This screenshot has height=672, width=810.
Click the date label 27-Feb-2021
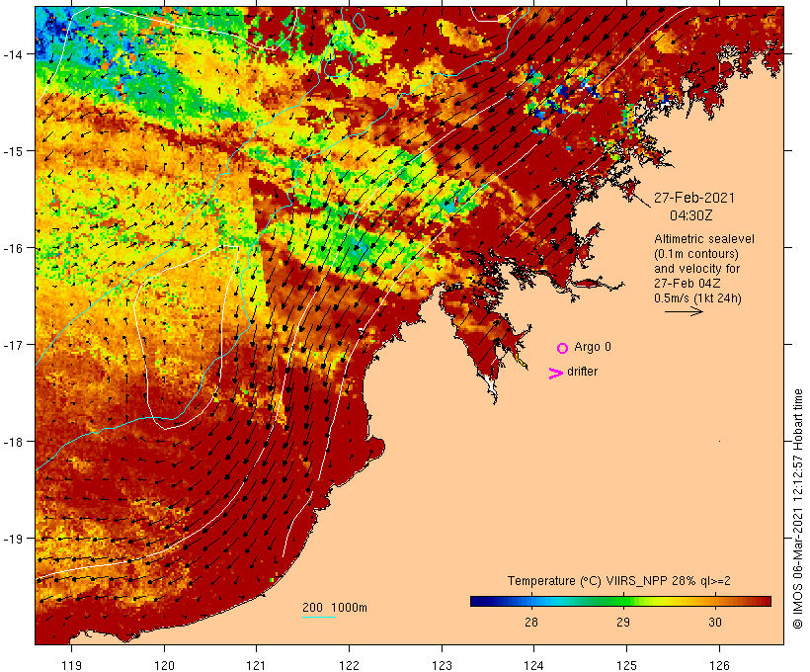tap(693, 198)
